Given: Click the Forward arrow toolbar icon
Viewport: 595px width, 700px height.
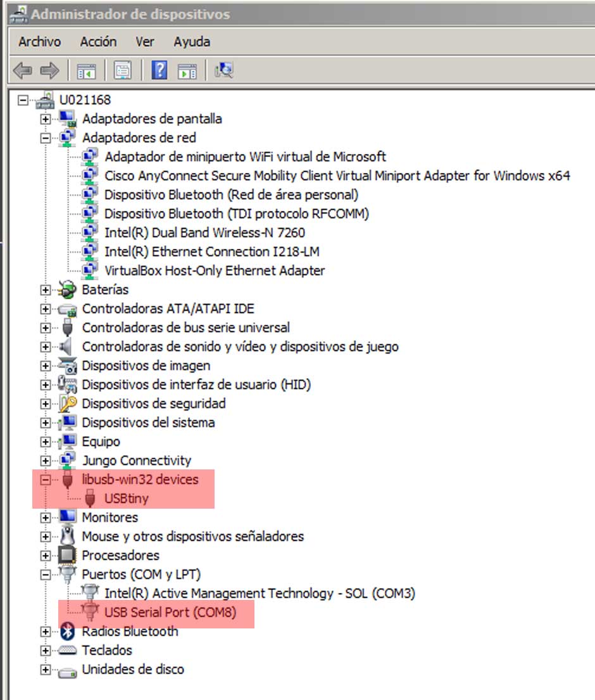Looking at the screenshot, I should tap(49, 70).
